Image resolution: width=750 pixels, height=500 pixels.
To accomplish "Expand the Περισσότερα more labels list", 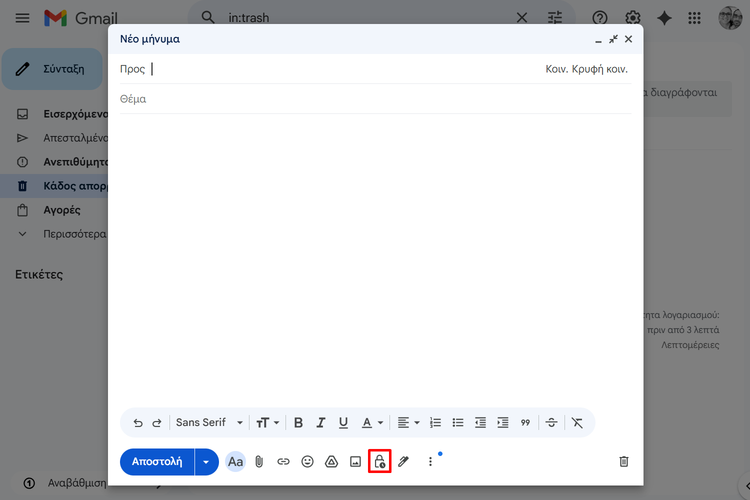I will click(55, 234).
